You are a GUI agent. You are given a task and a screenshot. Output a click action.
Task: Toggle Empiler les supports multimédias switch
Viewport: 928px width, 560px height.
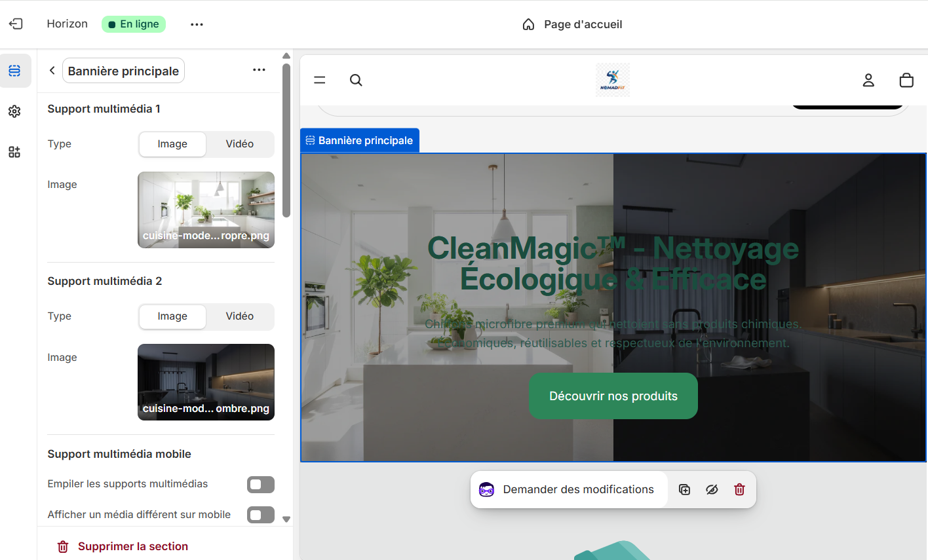point(260,485)
